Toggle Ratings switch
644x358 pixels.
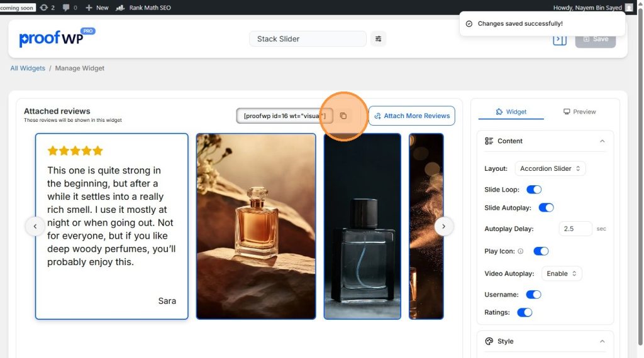pyautogui.click(x=525, y=313)
